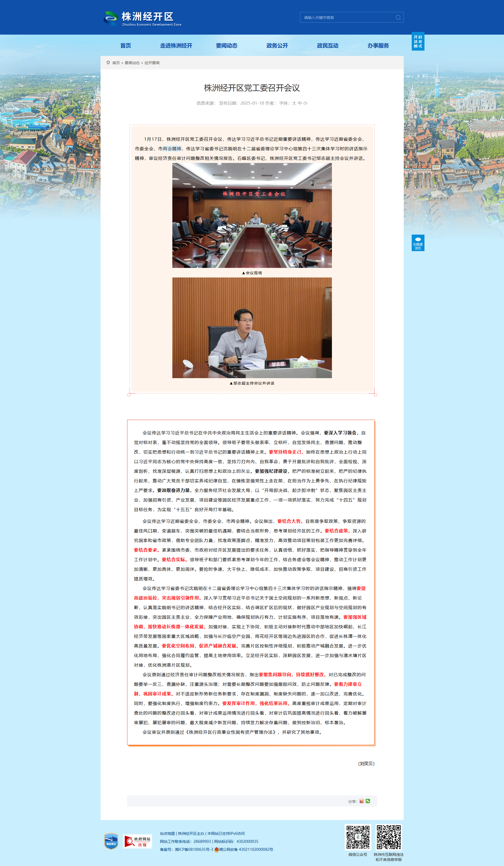Set font size to 小
This screenshot has width=504, height=866.
305,103
